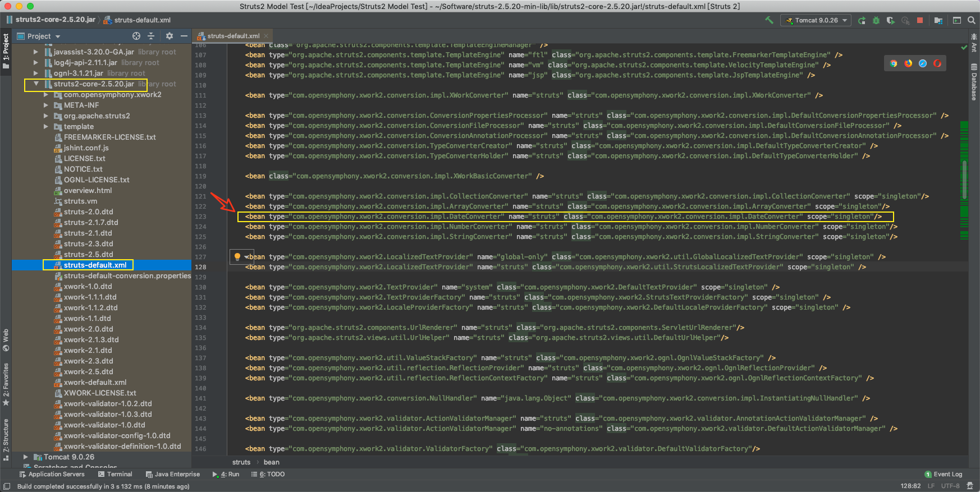Click the tool window quick-access icon in status bar
Viewport: 980px width, 492px height.
(6, 486)
